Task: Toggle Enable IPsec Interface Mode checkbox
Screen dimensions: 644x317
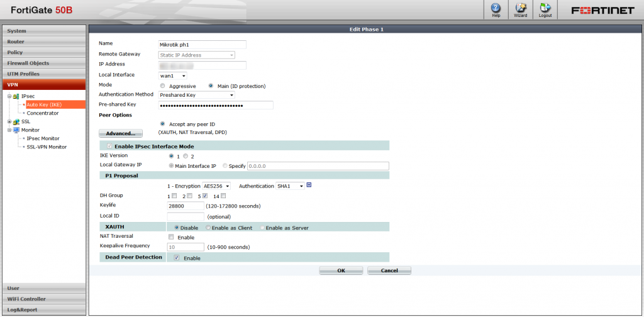Action: coord(109,146)
